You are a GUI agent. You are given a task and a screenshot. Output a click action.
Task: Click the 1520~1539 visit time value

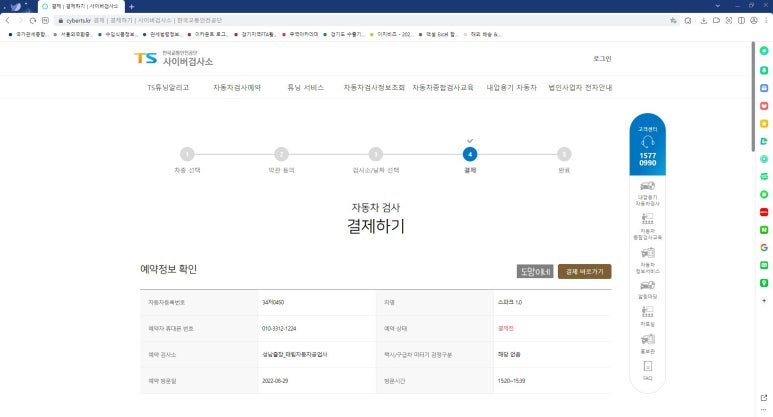pos(511,381)
